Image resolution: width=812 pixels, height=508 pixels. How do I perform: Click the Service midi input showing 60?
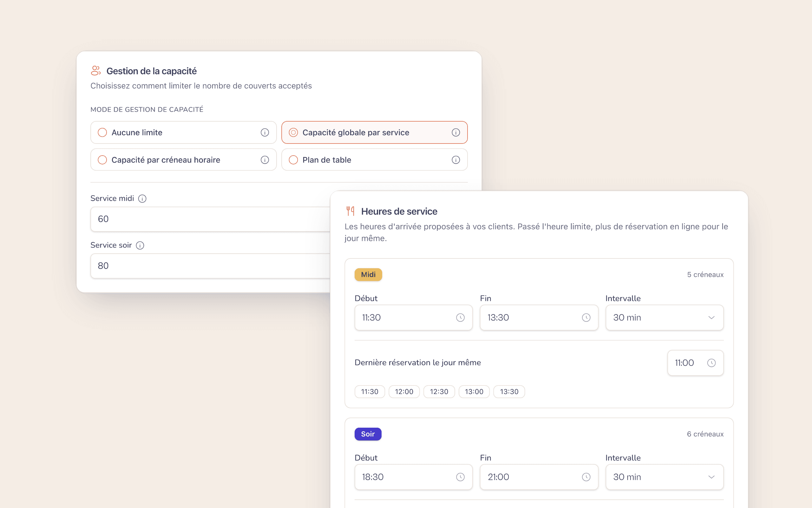[x=210, y=219]
